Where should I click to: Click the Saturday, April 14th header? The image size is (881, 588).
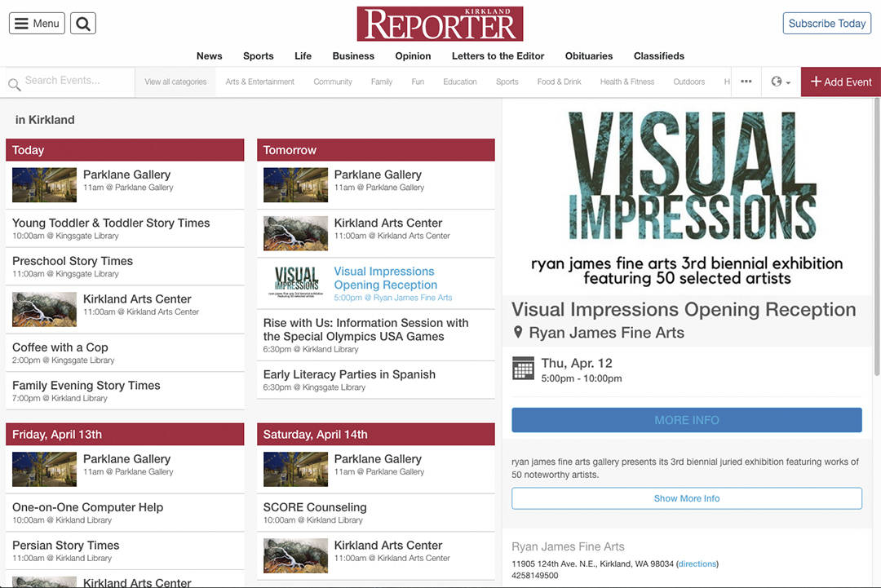[x=376, y=434]
